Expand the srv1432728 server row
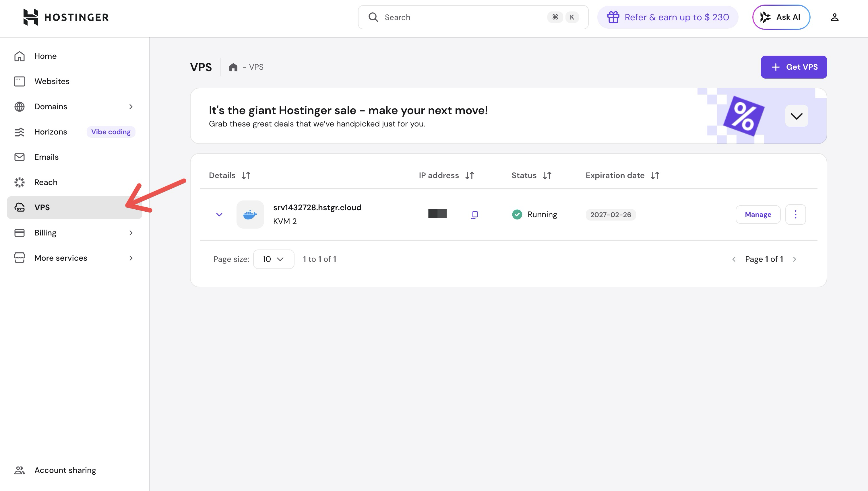The image size is (868, 491). click(x=219, y=215)
